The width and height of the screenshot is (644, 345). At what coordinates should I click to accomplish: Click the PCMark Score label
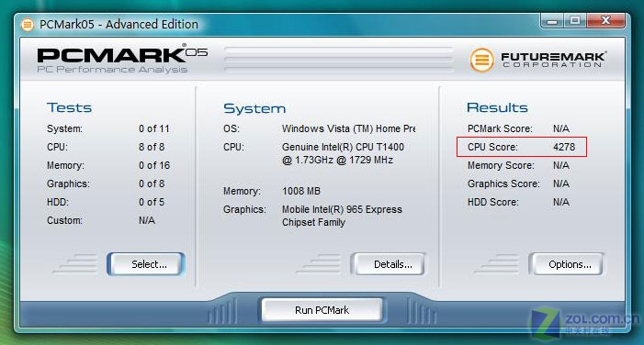(x=500, y=128)
